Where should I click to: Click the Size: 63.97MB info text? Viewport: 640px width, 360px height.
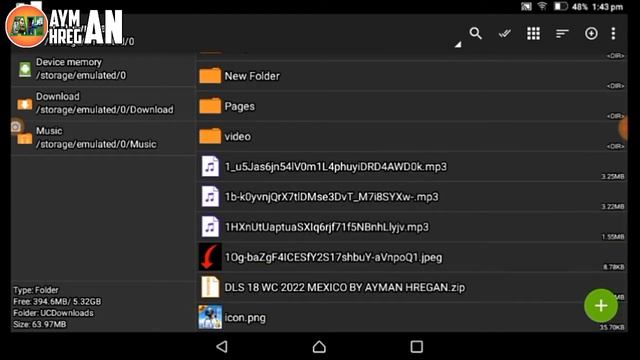coord(40,324)
